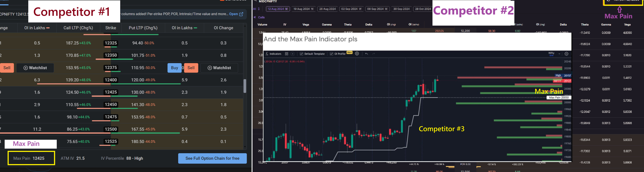
Task: Select strike 12350
Action: (111, 55)
